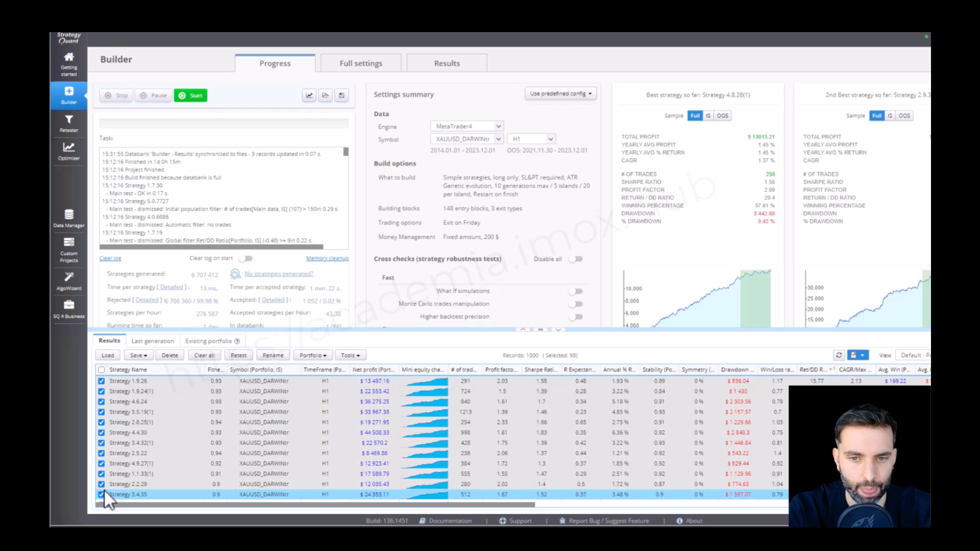980x551 pixels.
Task: Expand the Use predefined config dropdown
Action: [x=560, y=93]
